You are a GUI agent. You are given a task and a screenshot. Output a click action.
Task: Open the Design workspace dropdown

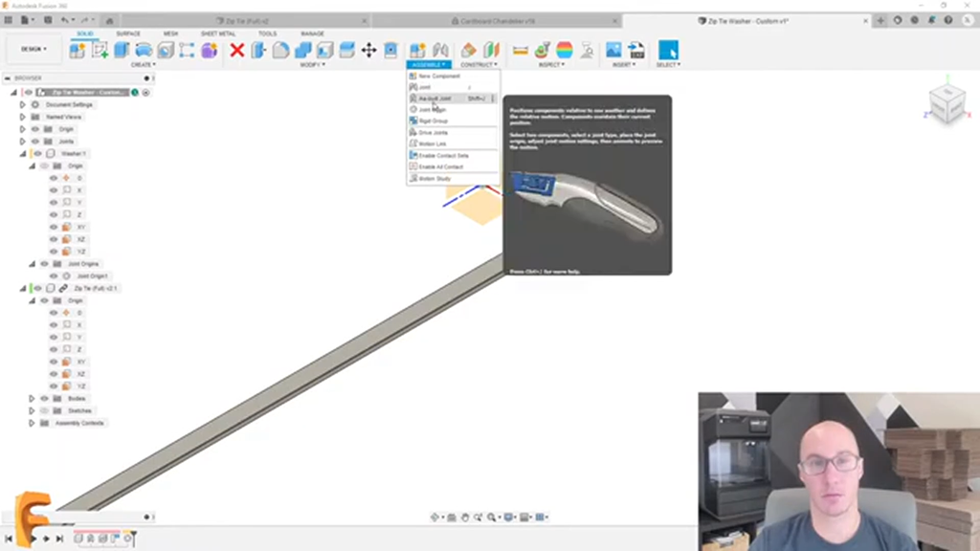(x=33, y=50)
